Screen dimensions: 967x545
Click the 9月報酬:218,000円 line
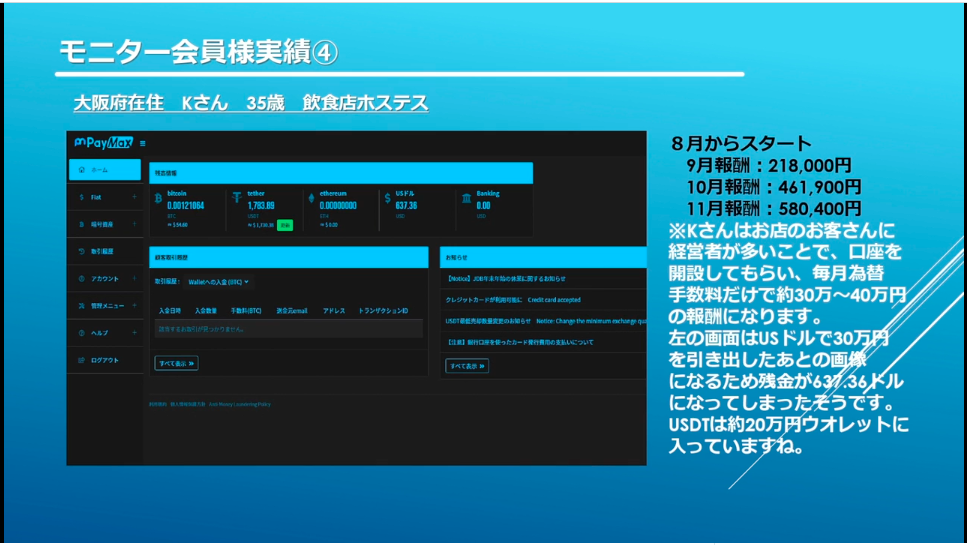click(769, 165)
